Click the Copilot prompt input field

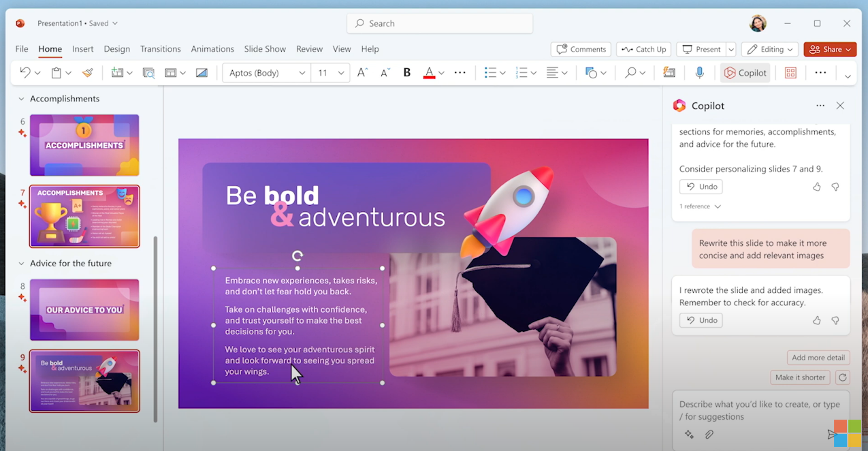click(x=760, y=410)
